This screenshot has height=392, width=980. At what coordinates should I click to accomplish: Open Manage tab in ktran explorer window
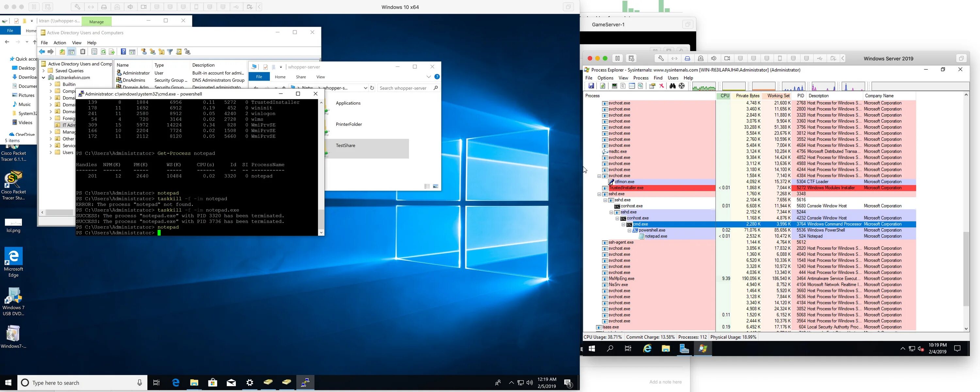click(96, 22)
